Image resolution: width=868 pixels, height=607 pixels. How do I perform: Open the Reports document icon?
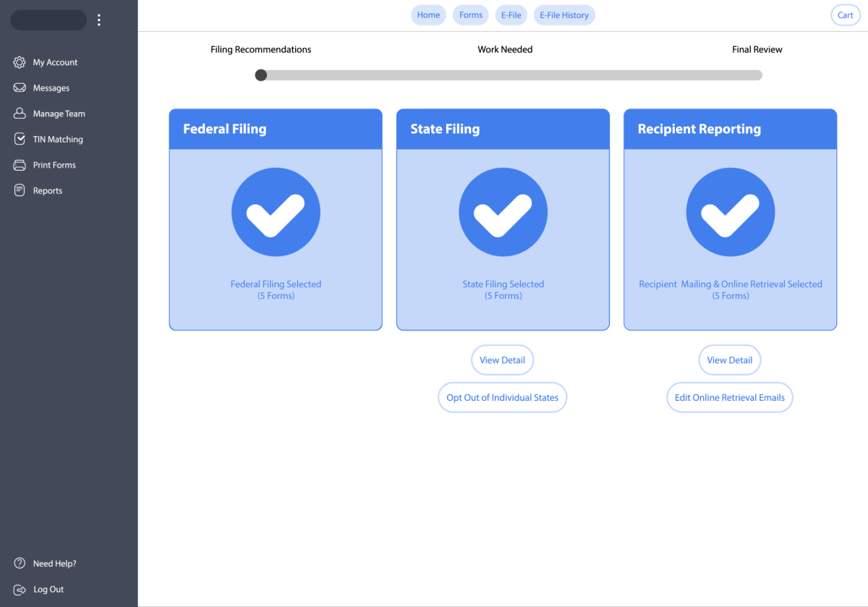[20, 190]
